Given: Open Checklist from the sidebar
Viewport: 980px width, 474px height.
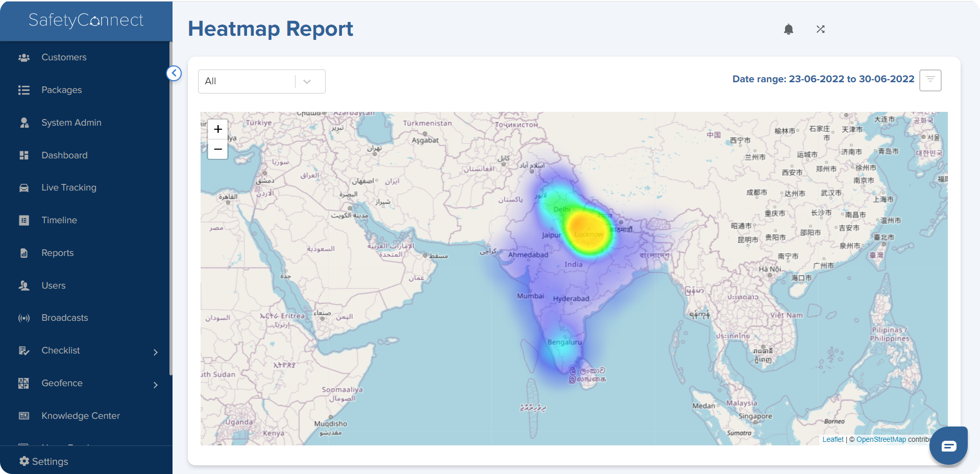Looking at the screenshot, I should click(61, 351).
